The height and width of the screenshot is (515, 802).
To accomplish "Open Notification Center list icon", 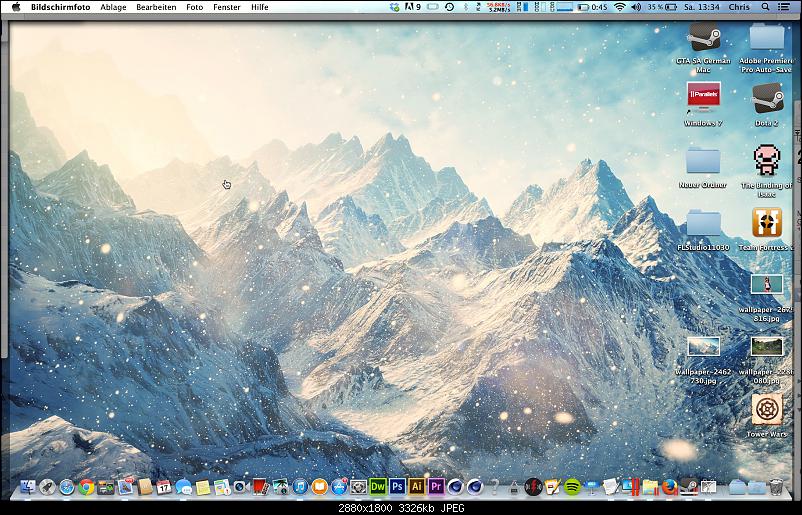I will [x=783, y=7].
